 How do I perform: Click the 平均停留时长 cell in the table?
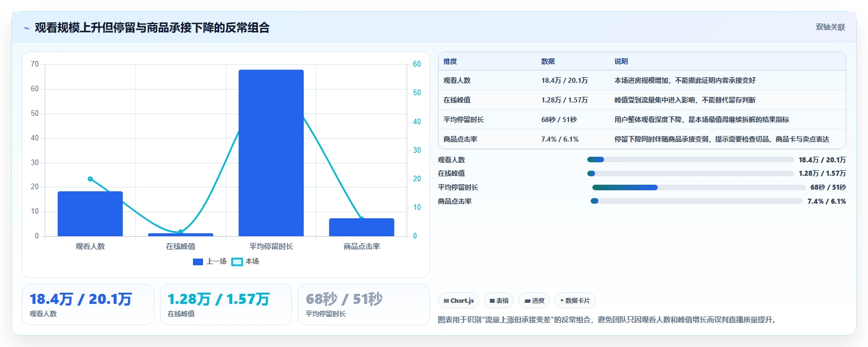pos(464,120)
